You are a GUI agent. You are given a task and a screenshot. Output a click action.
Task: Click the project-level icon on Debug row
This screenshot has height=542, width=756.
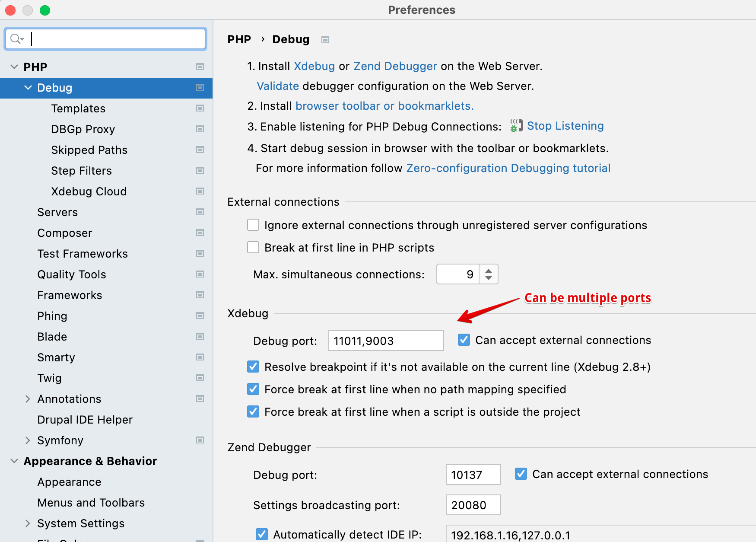point(200,87)
